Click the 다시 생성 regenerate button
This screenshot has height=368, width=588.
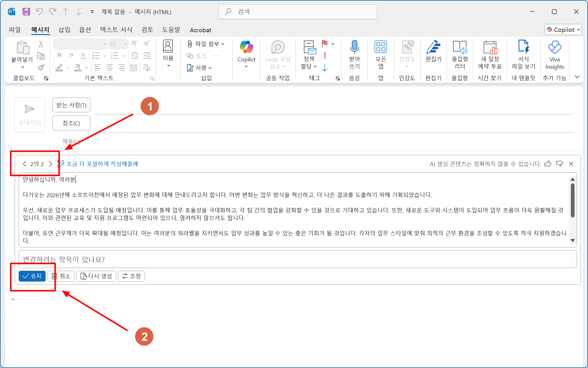click(96, 276)
